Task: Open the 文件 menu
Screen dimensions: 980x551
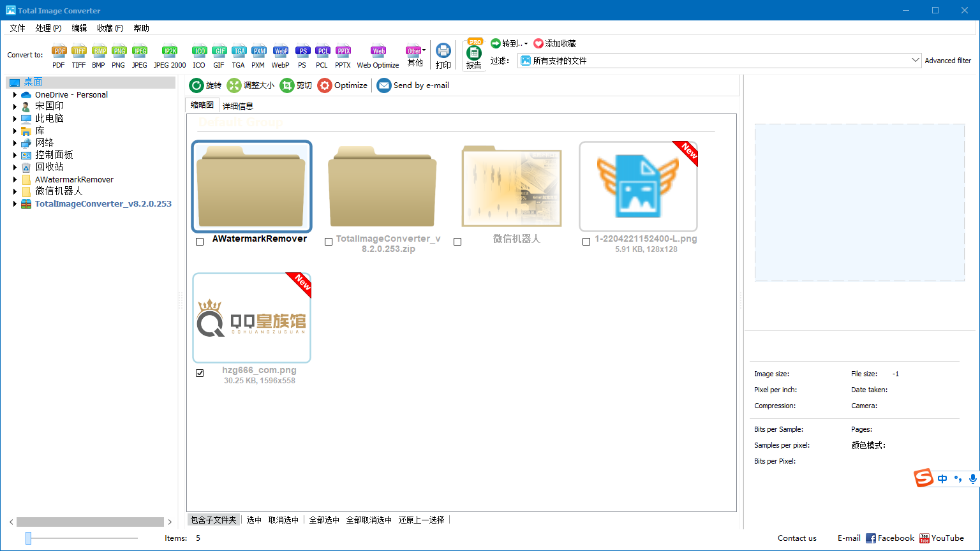Action: click(x=17, y=28)
